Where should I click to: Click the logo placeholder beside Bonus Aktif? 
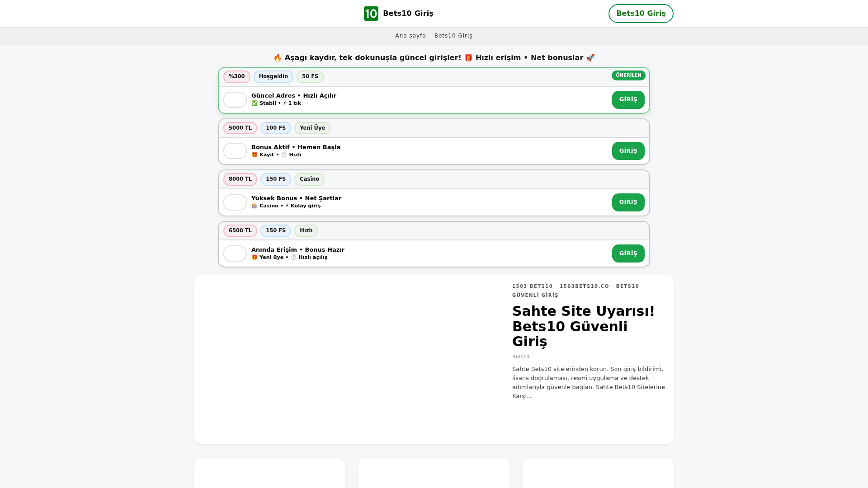(x=235, y=151)
